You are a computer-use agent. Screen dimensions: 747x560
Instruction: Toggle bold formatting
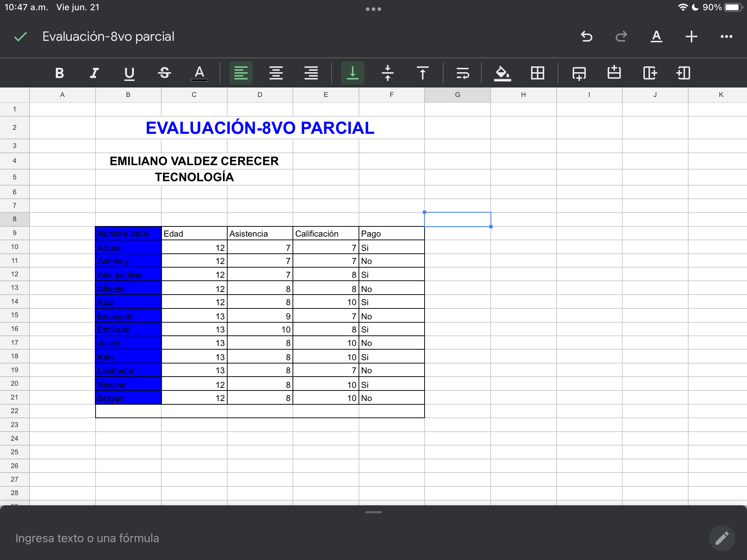click(x=59, y=73)
